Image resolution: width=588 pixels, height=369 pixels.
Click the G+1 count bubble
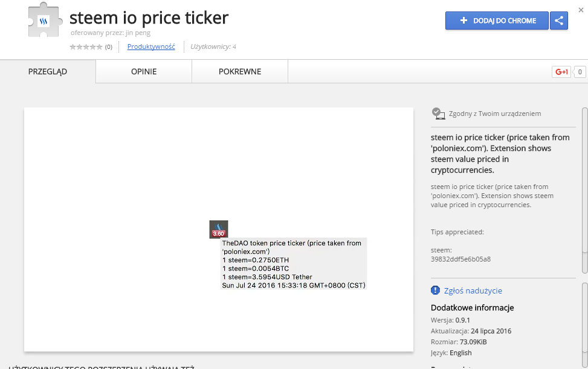(x=580, y=72)
